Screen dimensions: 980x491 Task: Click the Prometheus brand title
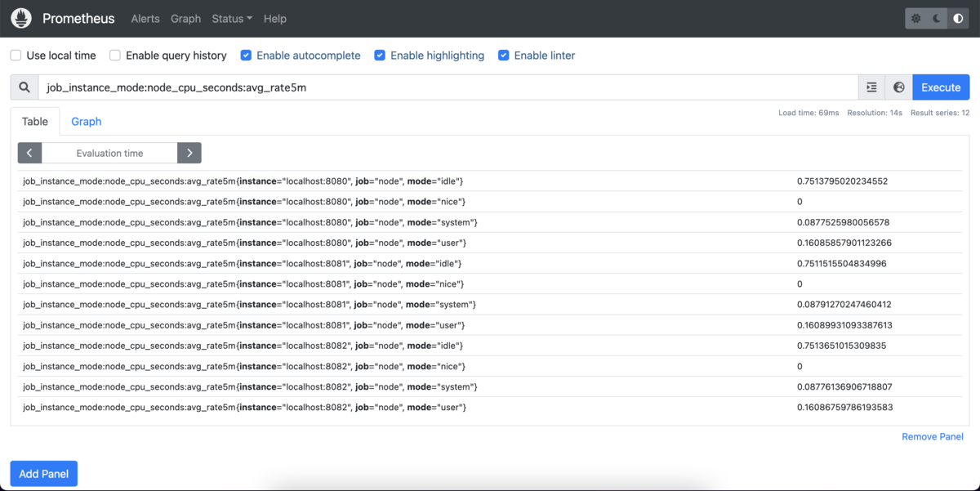coord(78,18)
